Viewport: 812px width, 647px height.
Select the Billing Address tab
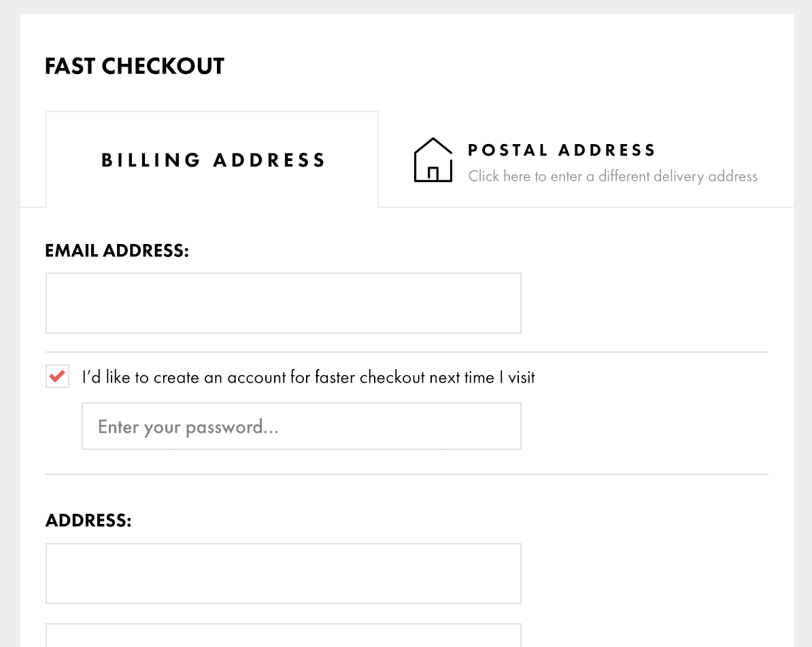pyautogui.click(x=212, y=160)
